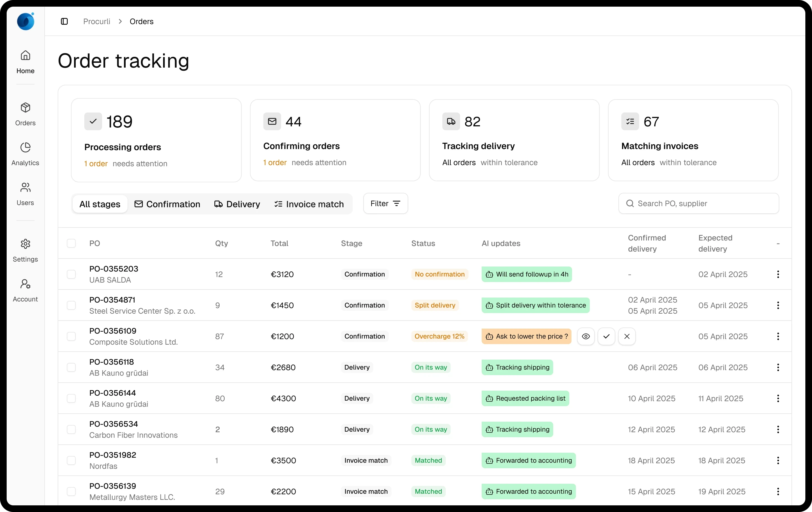Click PO-0356109 Composite Solutions Ltd.

click(x=134, y=336)
